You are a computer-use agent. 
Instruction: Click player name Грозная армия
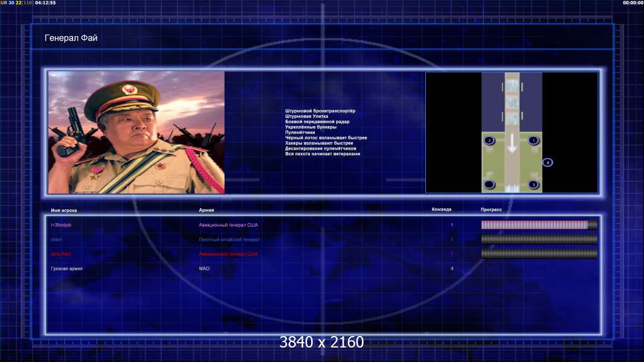tap(67, 268)
